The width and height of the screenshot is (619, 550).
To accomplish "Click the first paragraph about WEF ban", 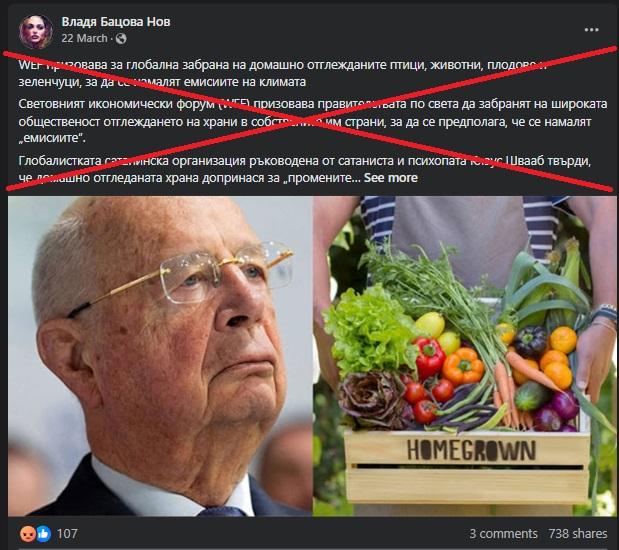I will [282, 73].
